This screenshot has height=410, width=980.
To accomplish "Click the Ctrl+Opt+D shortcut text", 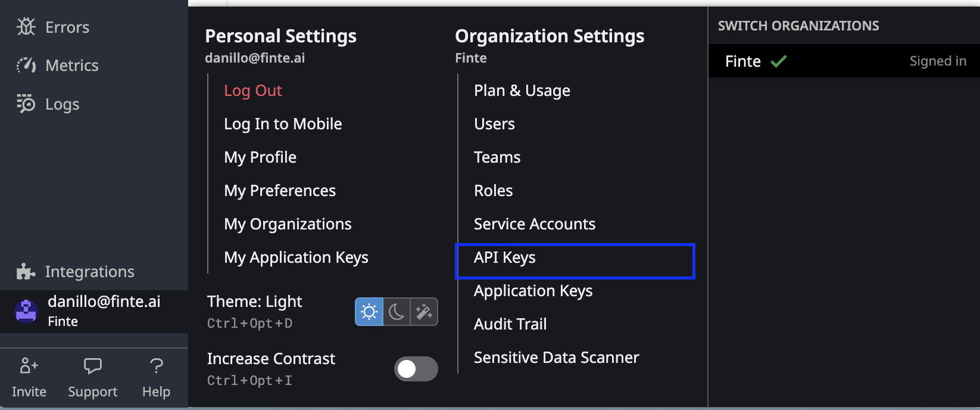I will (x=249, y=323).
